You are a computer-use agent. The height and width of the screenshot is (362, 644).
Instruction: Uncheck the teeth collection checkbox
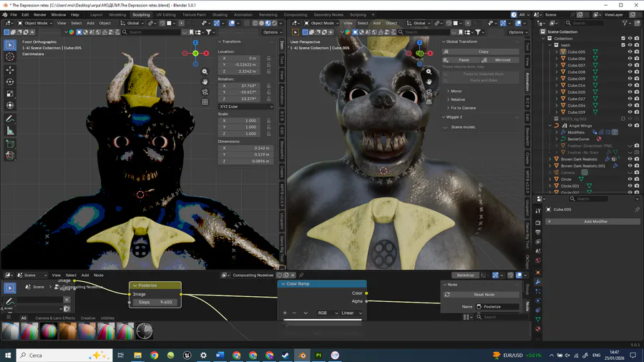(623, 45)
